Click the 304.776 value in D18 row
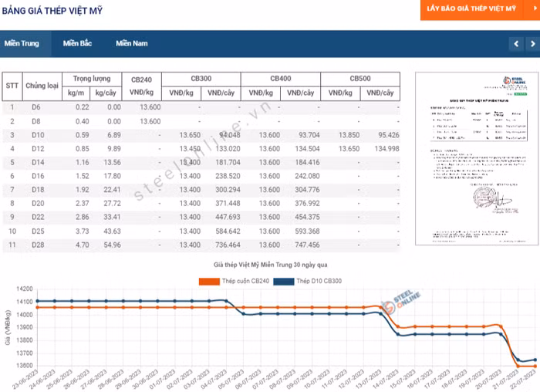The image size is (540, 392). (x=307, y=190)
